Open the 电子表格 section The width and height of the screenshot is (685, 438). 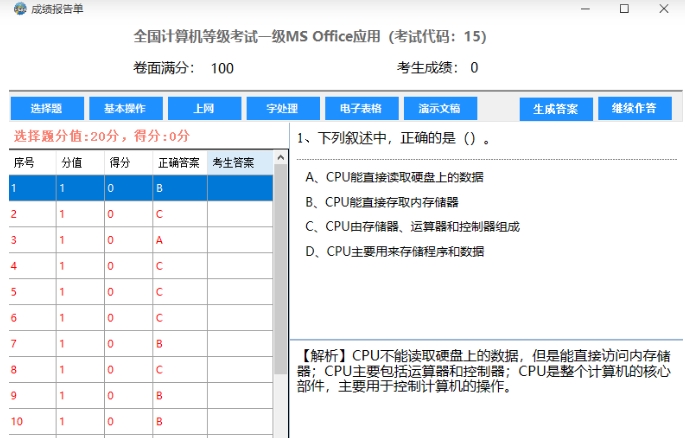coord(362,108)
